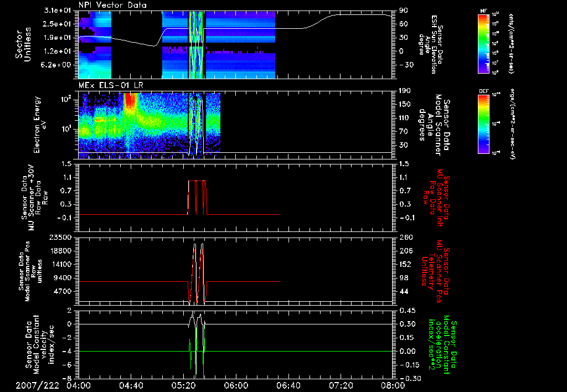Click the green 'Model Constant acceleration' axis label
567x392 pixels.
[442, 344]
